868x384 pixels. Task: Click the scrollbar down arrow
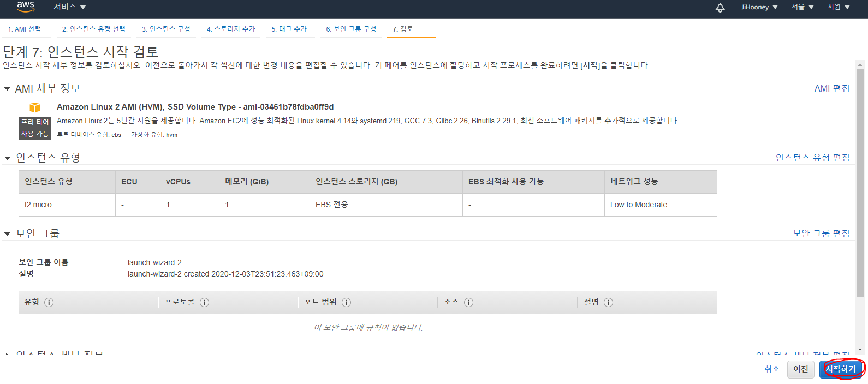[860, 350]
